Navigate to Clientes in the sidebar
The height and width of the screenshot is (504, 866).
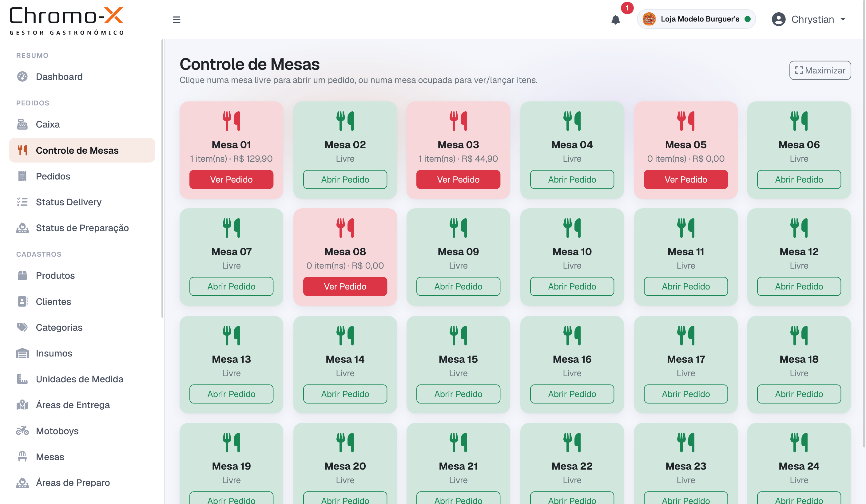click(x=82, y=301)
